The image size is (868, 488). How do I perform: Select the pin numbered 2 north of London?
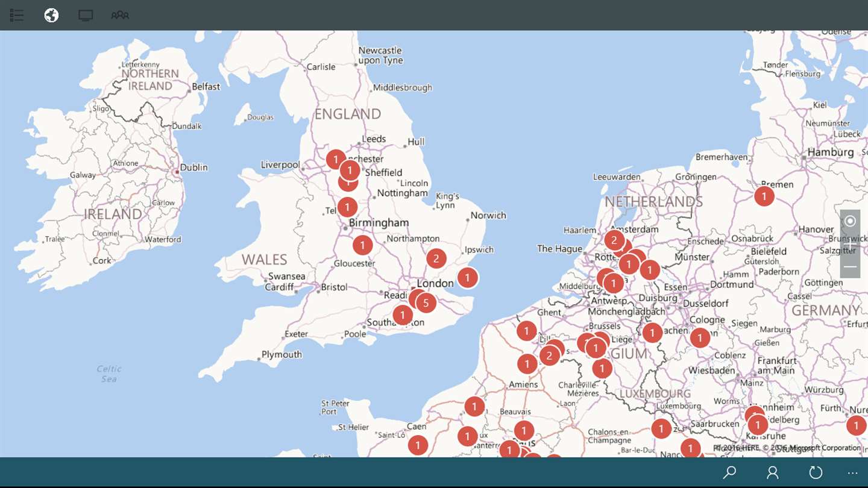click(x=436, y=258)
